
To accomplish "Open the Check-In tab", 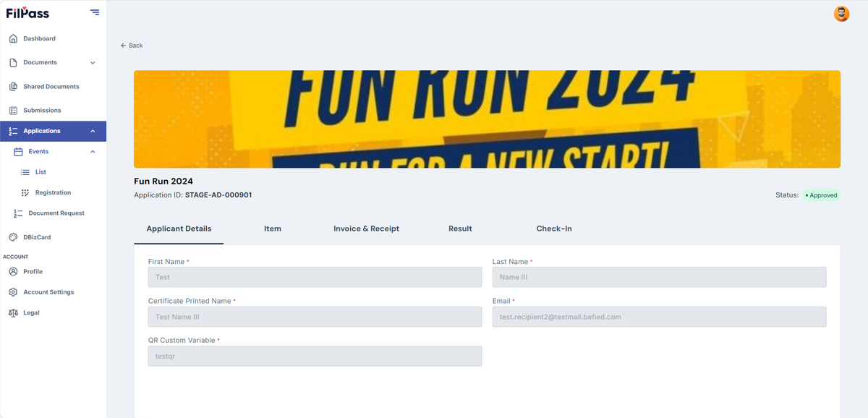I will coord(554,229).
